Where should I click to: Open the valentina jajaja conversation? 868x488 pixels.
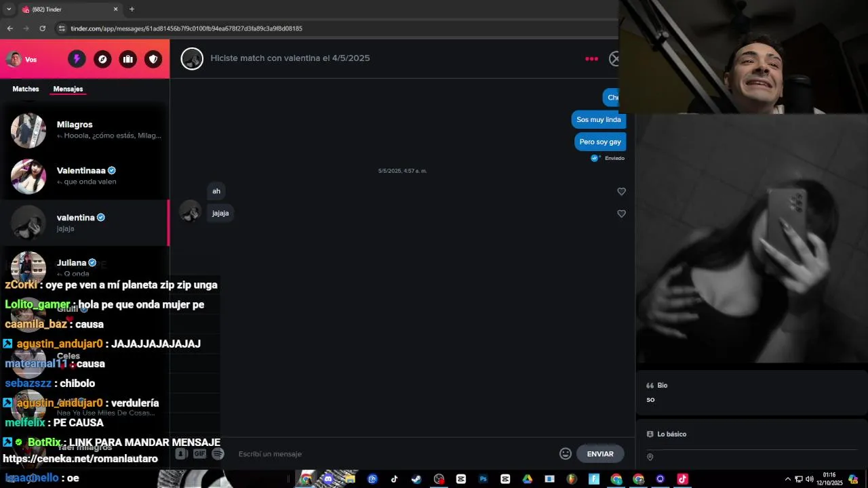85,222
